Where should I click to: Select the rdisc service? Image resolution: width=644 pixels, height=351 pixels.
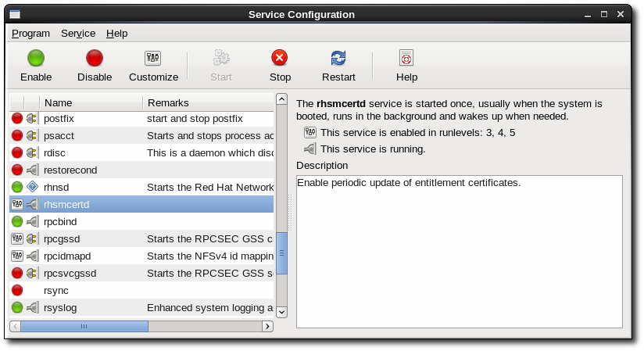pos(141,153)
